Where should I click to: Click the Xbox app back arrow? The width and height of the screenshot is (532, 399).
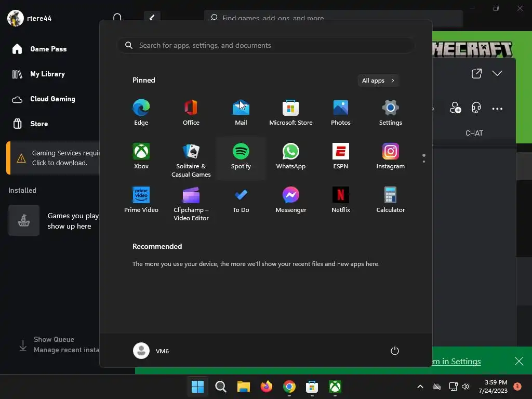tap(152, 18)
